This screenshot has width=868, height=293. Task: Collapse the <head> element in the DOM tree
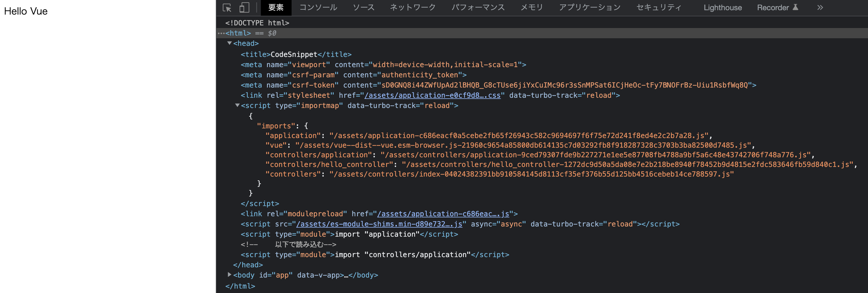coord(230,43)
